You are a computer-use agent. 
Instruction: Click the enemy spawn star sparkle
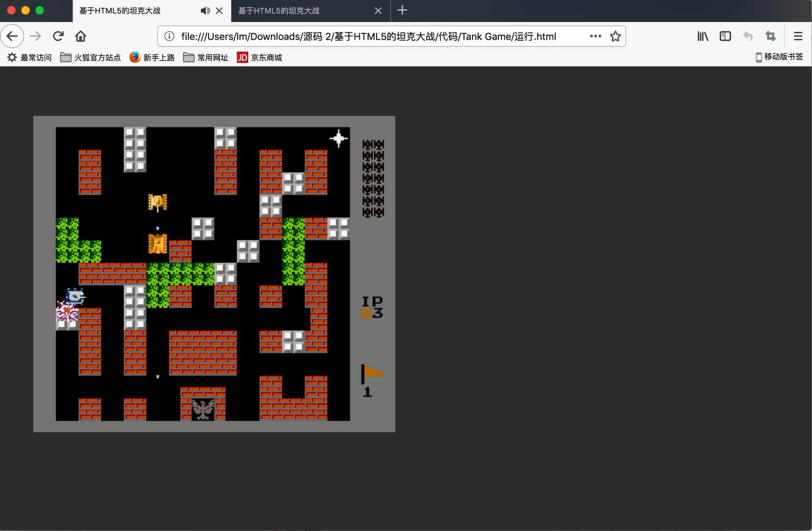pos(339,138)
